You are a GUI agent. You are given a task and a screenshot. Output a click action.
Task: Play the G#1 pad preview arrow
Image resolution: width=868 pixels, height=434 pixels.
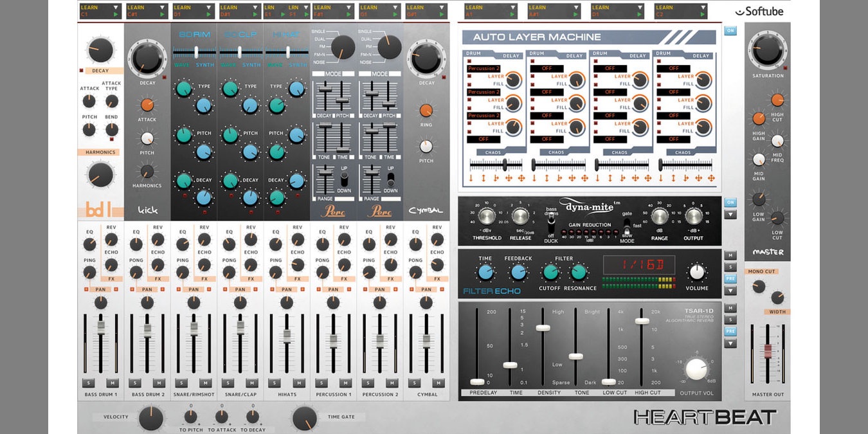pyautogui.click(x=441, y=14)
